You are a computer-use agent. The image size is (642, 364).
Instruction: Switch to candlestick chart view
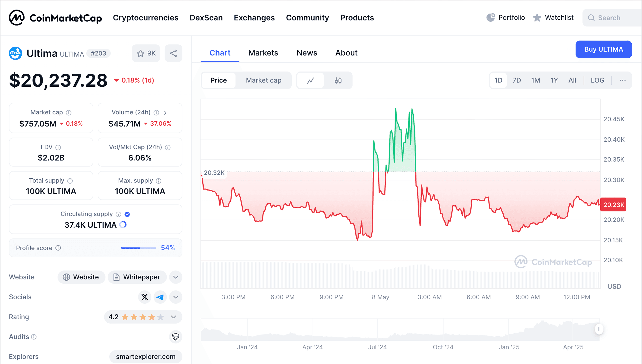(338, 80)
